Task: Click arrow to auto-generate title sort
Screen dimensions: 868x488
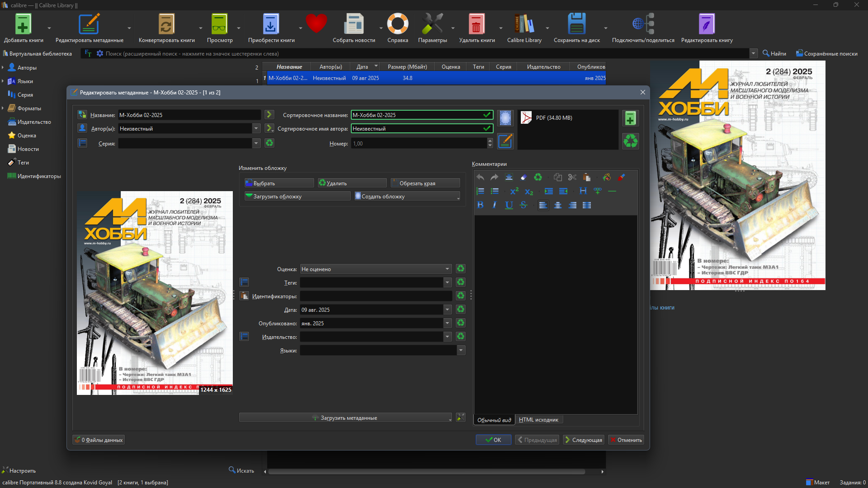Action: (x=269, y=115)
